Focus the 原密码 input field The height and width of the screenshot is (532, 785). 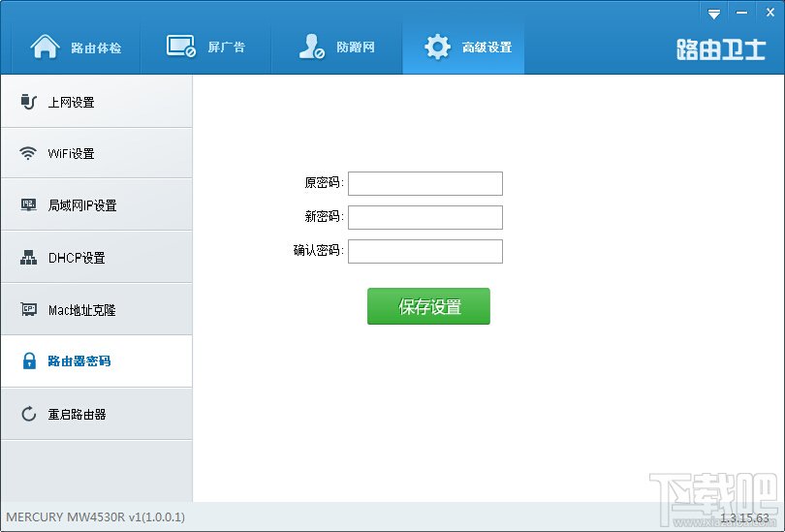tap(425, 183)
